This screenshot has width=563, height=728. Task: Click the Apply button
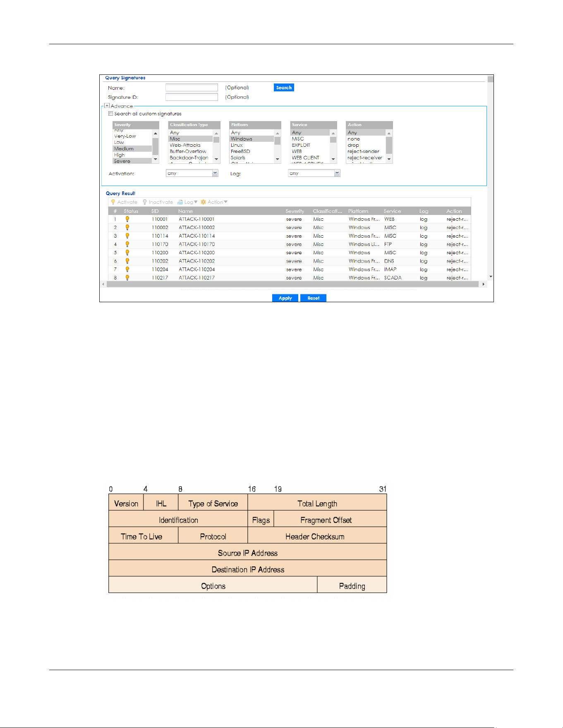click(x=285, y=298)
